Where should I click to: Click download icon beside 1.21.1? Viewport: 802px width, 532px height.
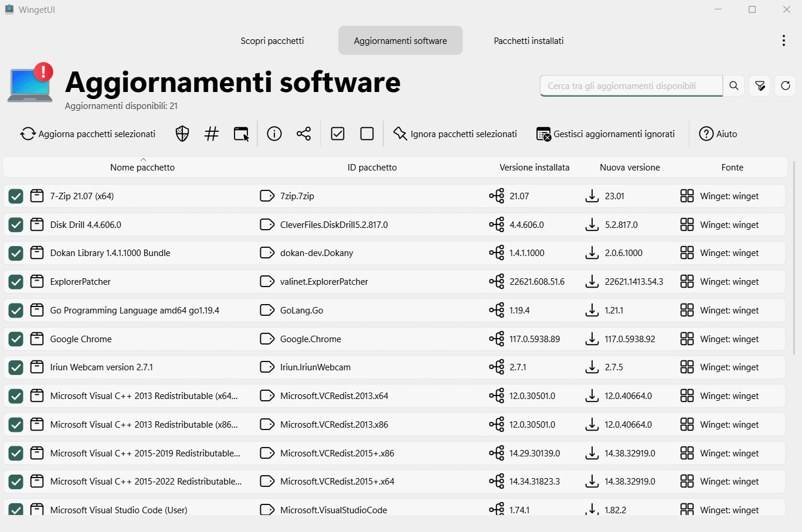tap(592, 310)
